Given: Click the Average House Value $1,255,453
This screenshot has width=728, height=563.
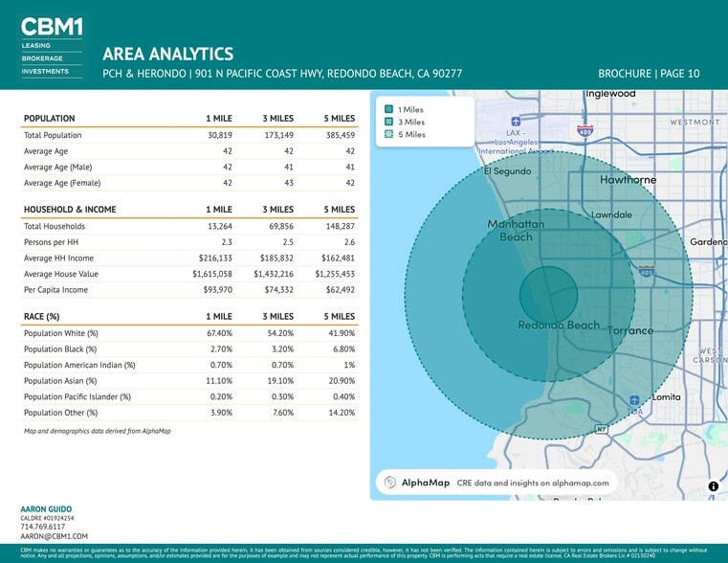Looking at the screenshot, I should (x=335, y=274).
